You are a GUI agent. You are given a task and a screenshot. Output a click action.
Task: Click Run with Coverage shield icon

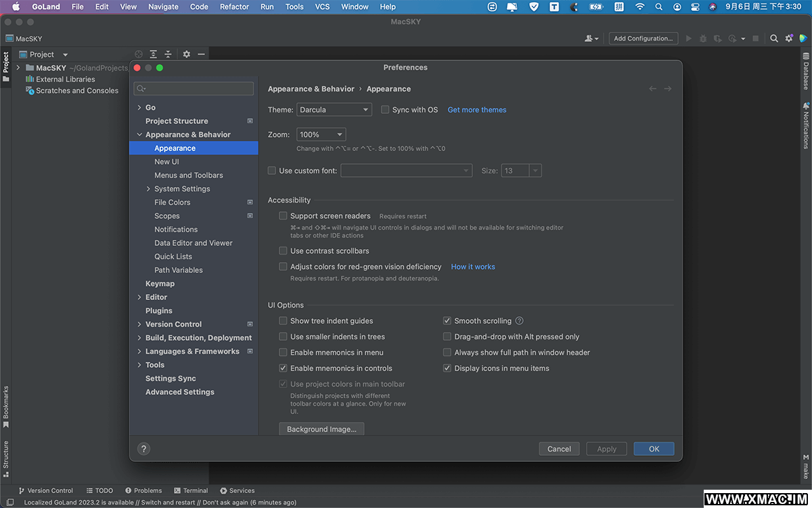coord(717,39)
